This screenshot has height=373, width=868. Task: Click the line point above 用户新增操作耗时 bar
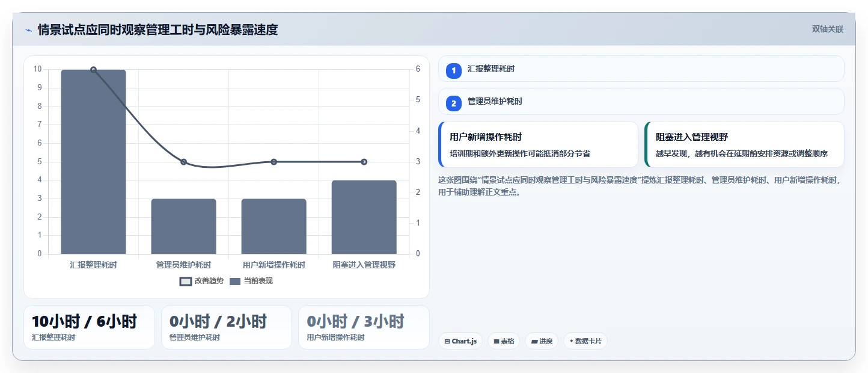point(274,162)
